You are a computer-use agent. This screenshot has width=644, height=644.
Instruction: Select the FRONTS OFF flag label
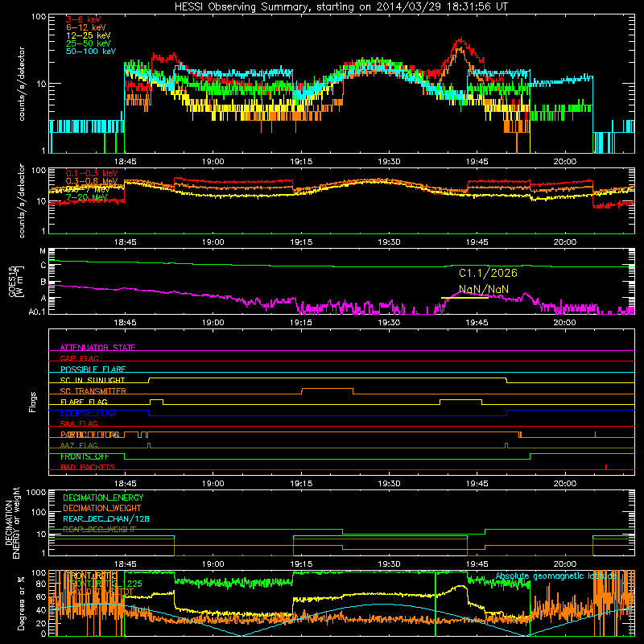pos(85,456)
